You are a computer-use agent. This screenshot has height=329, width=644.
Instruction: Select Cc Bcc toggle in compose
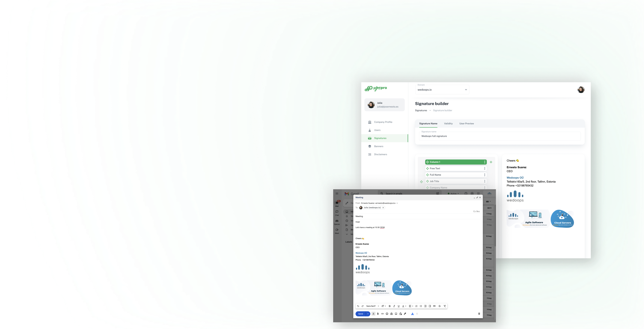pos(476,211)
